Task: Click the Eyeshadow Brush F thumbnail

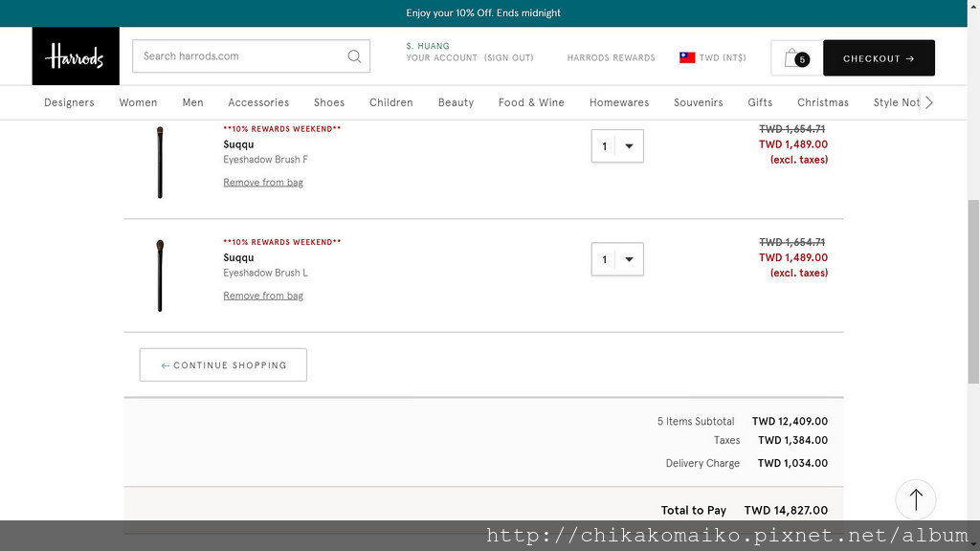Action: point(160,163)
